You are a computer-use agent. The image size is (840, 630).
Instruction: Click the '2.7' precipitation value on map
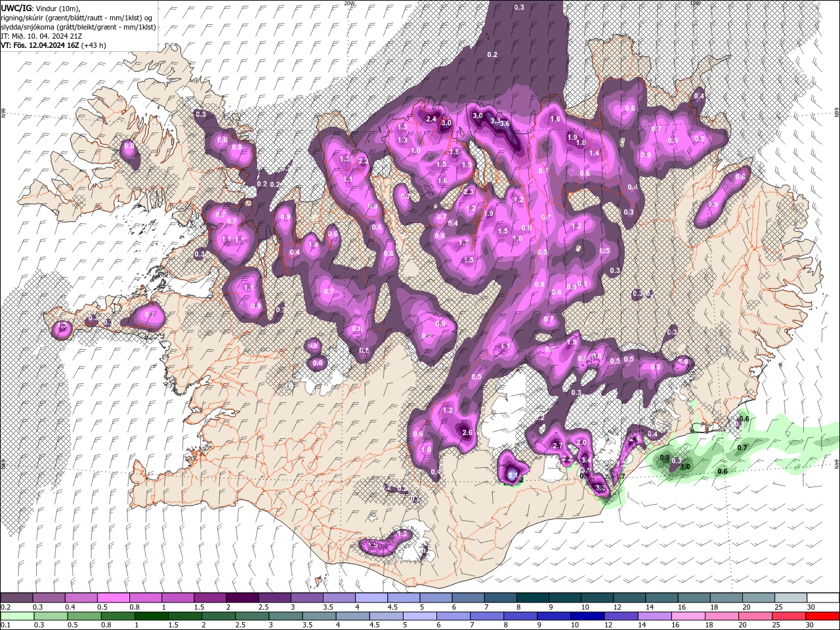tap(558, 446)
